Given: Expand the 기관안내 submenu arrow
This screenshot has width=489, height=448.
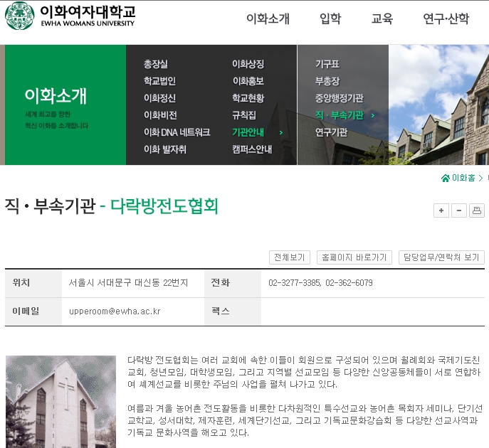Looking at the screenshot, I should click(x=281, y=133).
